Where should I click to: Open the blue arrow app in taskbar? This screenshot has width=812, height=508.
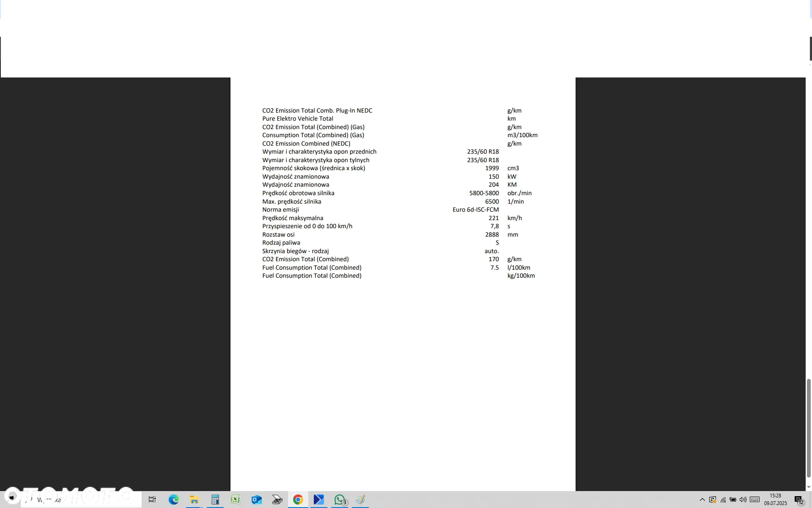[319, 500]
